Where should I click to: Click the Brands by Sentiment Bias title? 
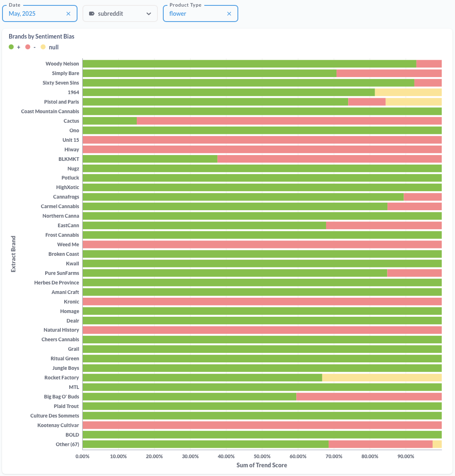(41, 36)
